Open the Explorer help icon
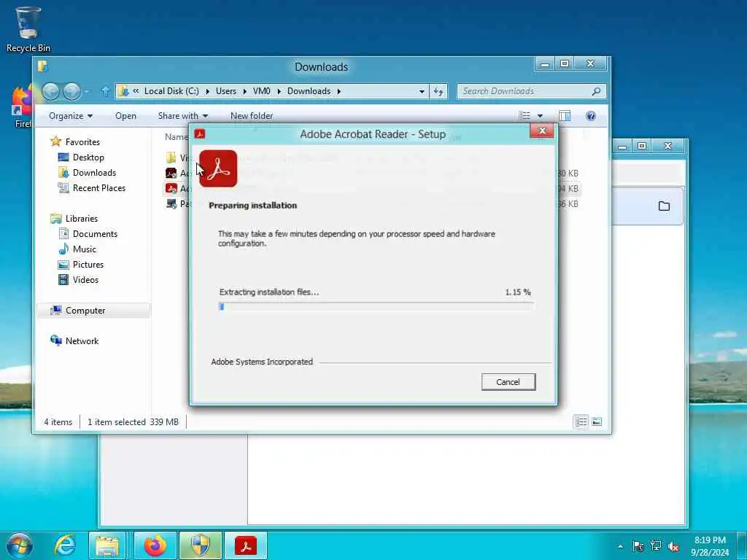Viewport: 747px width, 560px height. (590, 116)
